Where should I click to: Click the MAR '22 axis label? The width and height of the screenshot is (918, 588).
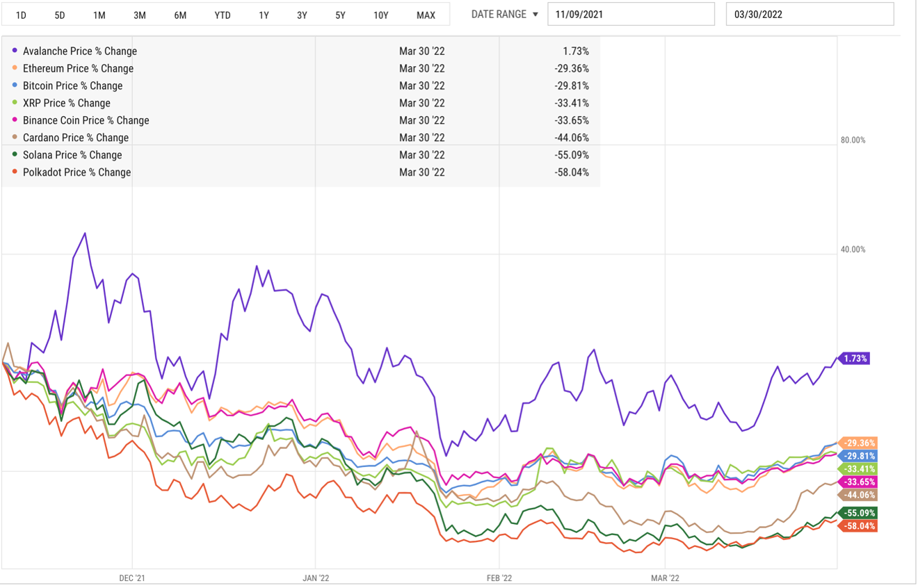pyautogui.click(x=665, y=578)
